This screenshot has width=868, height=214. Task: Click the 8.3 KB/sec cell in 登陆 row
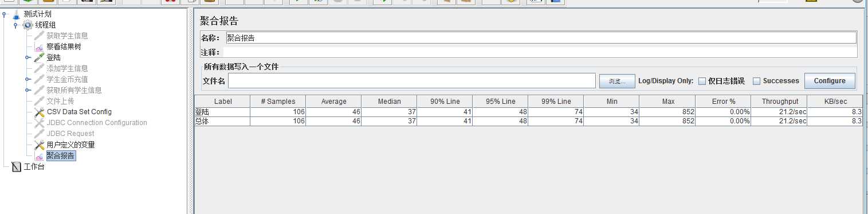tap(835, 112)
